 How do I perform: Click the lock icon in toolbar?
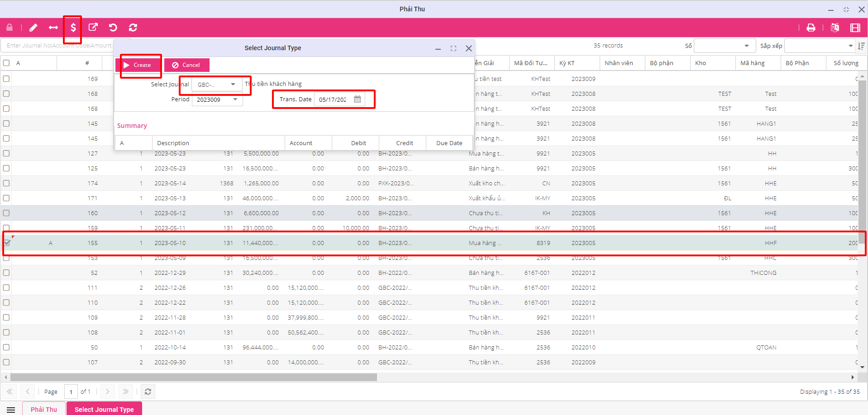(10, 28)
